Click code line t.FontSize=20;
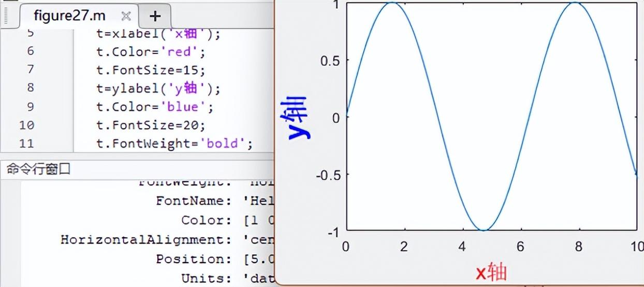Viewport: 644px width, 287px height. tap(151, 125)
